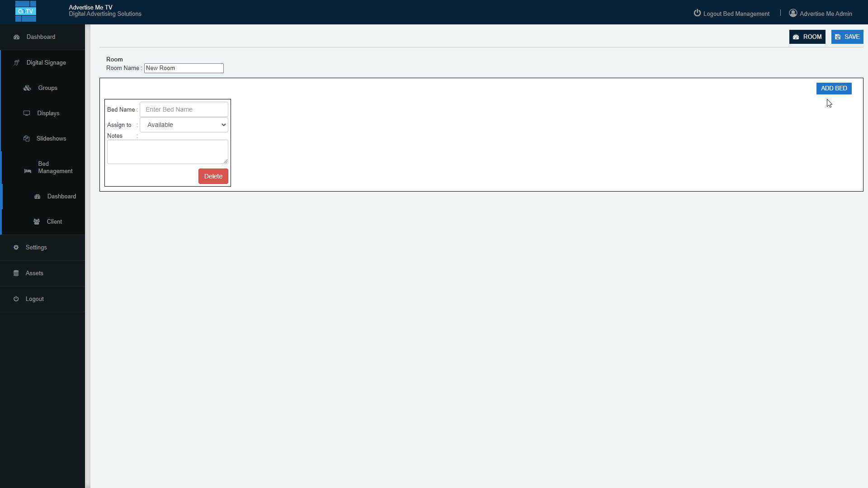Click the Room Name text field
Viewport: 868px width, 488px height.
[184, 68]
